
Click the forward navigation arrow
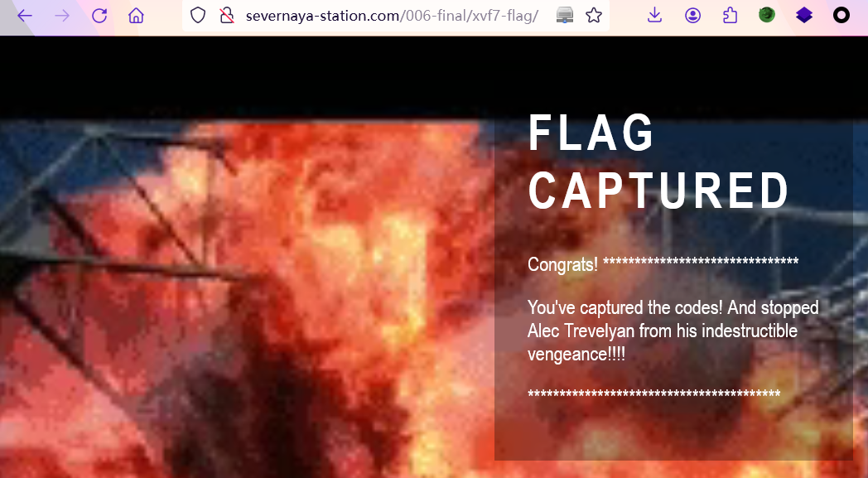[x=62, y=16]
